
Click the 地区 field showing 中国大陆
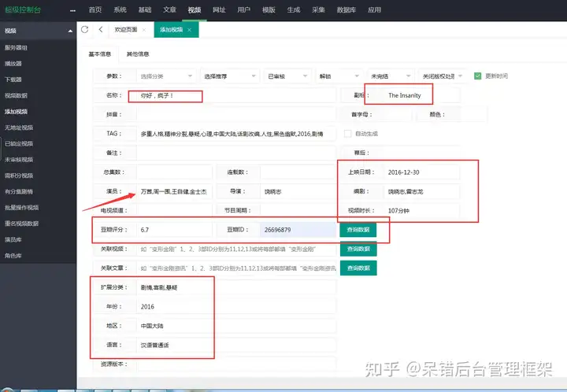click(236, 326)
